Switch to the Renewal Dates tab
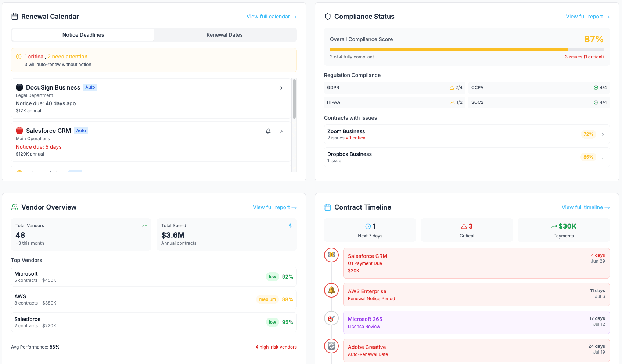 click(x=224, y=34)
